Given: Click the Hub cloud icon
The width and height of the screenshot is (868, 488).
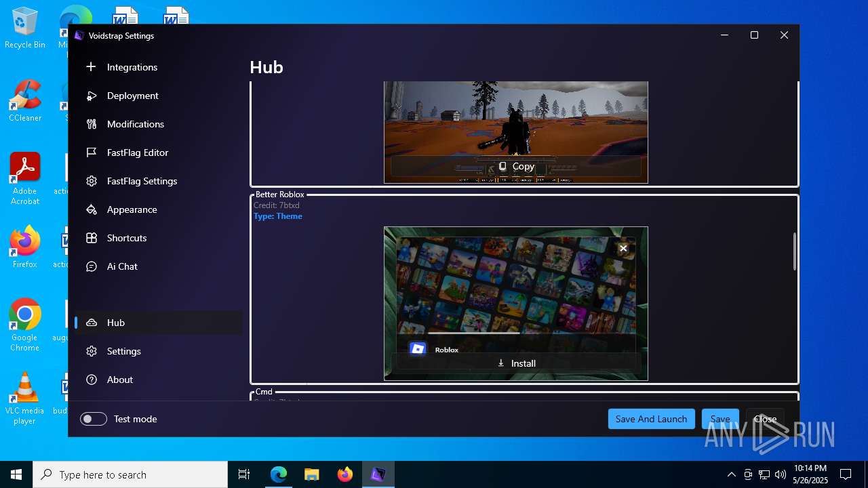Looking at the screenshot, I should 92,323.
